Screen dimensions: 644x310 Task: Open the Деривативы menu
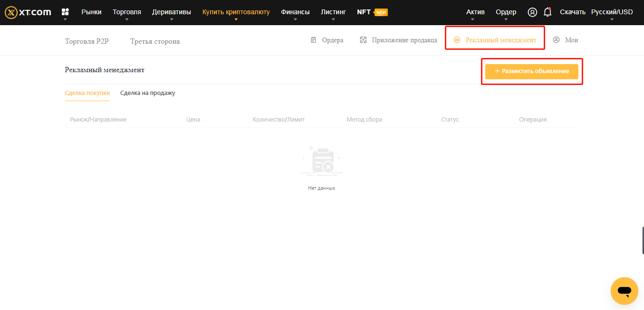click(x=172, y=12)
